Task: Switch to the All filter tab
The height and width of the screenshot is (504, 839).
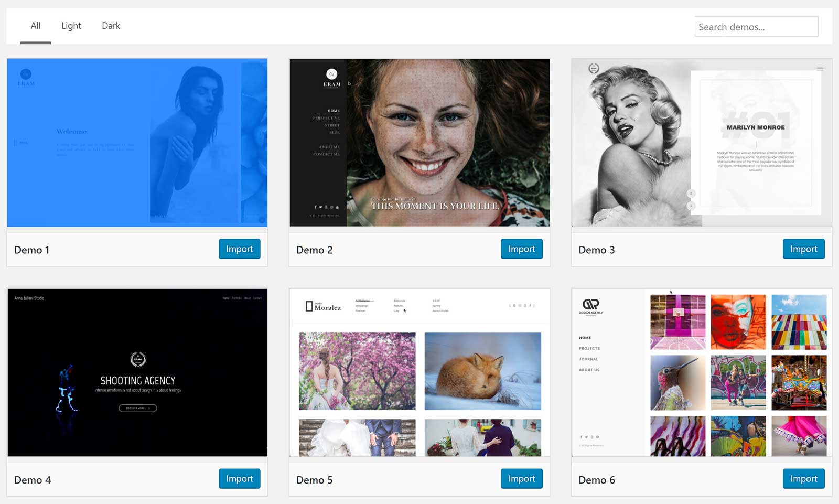Action: (36, 26)
